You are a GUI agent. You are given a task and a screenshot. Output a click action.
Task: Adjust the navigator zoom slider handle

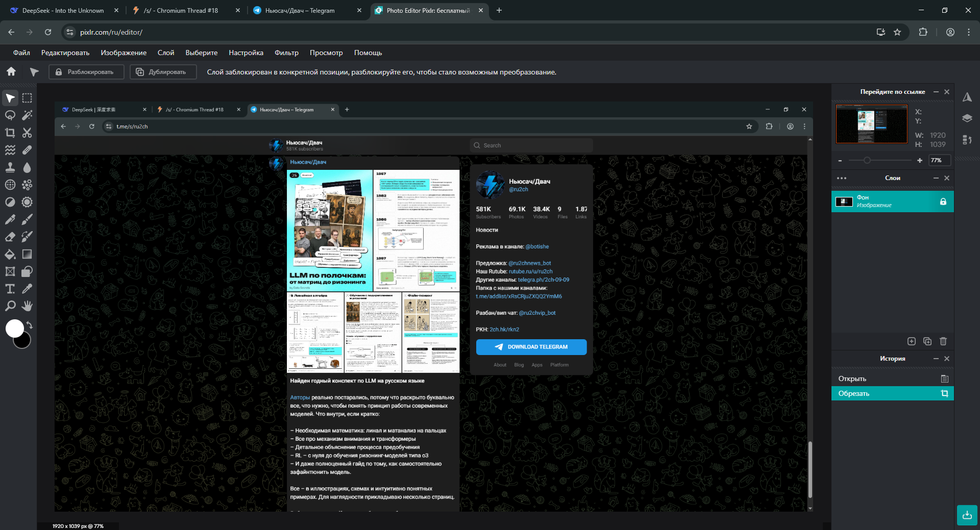click(867, 160)
